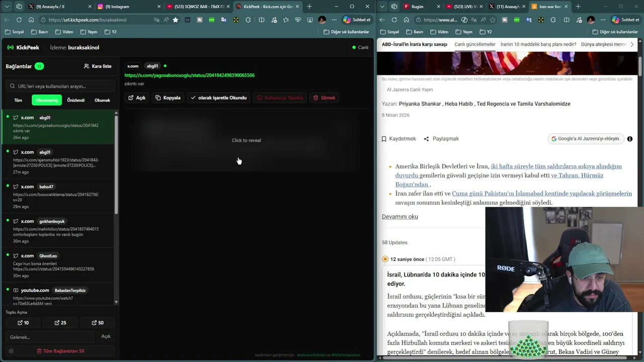Open yagosabuncuoglu status URL link

pyautogui.click(x=190, y=75)
